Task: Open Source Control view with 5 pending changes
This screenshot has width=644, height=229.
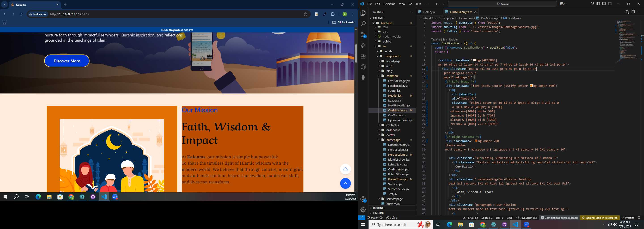Action: pos(363,35)
